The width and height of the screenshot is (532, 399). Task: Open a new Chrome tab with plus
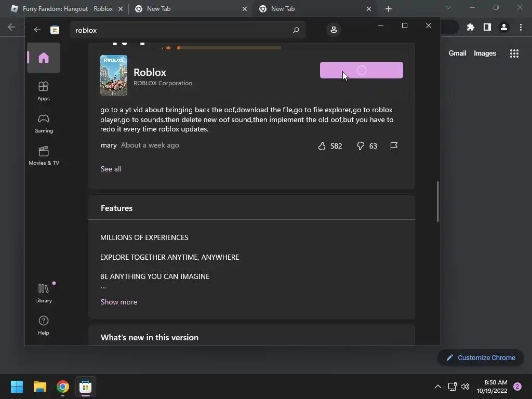pos(389,9)
